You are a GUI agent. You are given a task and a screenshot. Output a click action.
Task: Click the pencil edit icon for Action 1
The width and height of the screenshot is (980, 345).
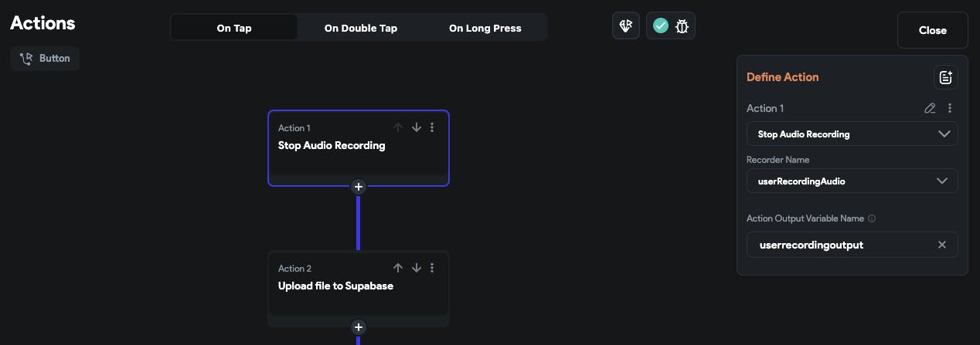(x=930, y=109)
